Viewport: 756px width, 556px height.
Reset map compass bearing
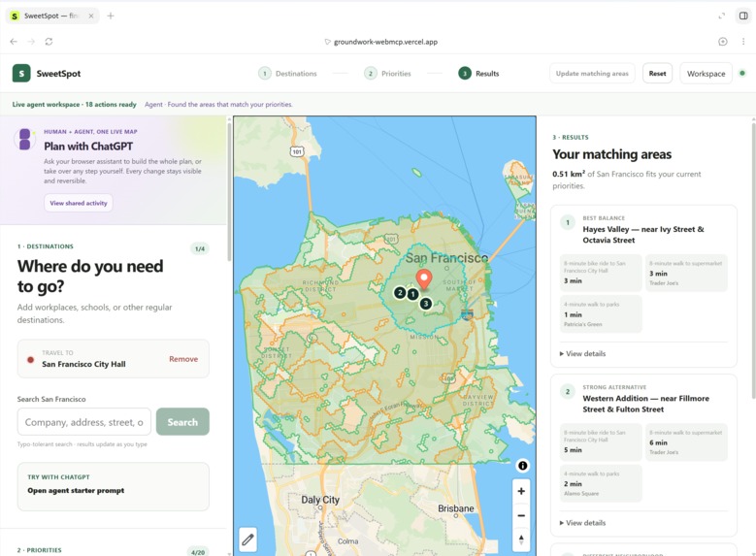[521, 540]
